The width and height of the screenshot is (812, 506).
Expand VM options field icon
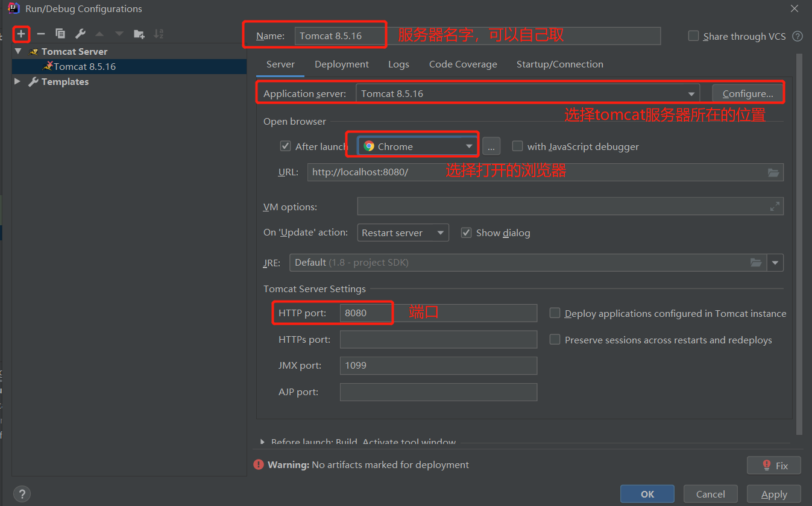pos(775,207)
